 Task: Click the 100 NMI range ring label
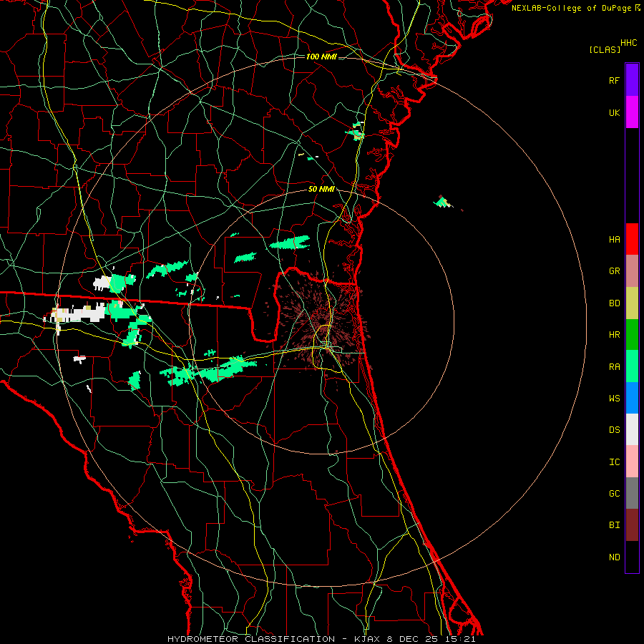click(x=321, y=57)
